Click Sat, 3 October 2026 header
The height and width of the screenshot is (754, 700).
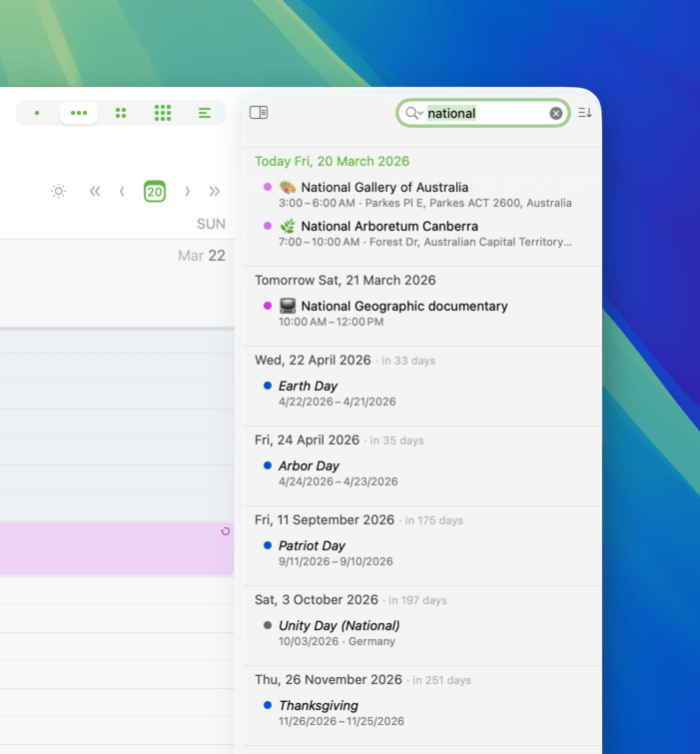pyautogui.click(x=317, y=599)
